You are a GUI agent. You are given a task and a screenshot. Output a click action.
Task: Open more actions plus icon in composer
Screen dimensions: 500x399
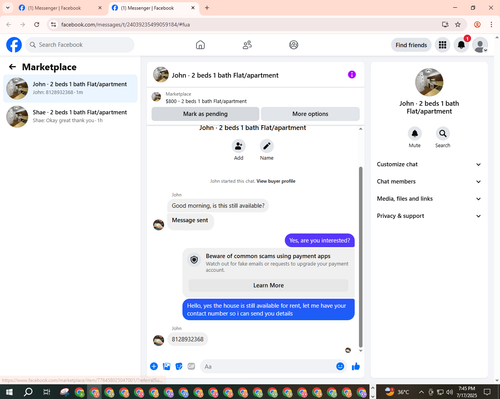[154, 366]
